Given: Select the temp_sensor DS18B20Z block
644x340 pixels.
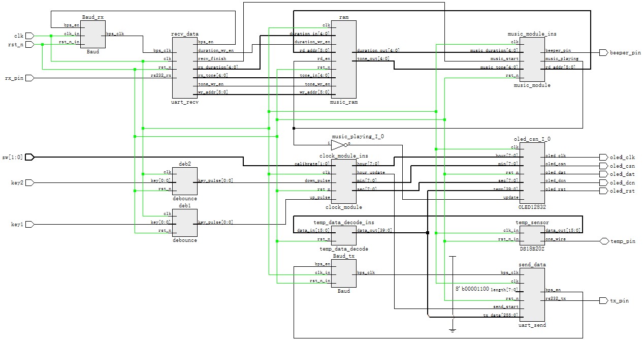Looking at the screenshot, I should tap(532, 235).
